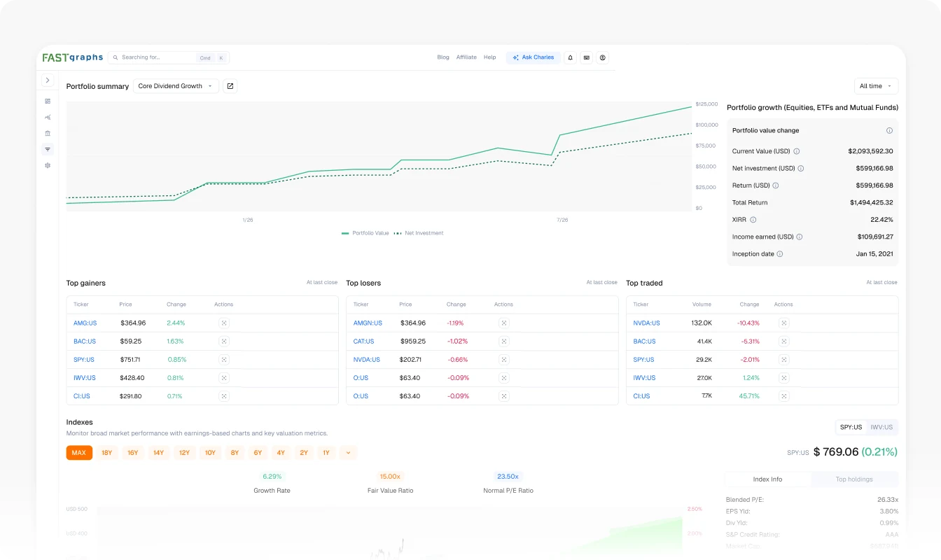Click the action icon for NVDA:US top traded
This screenshot has height=560, width=941.
point(783,323)
